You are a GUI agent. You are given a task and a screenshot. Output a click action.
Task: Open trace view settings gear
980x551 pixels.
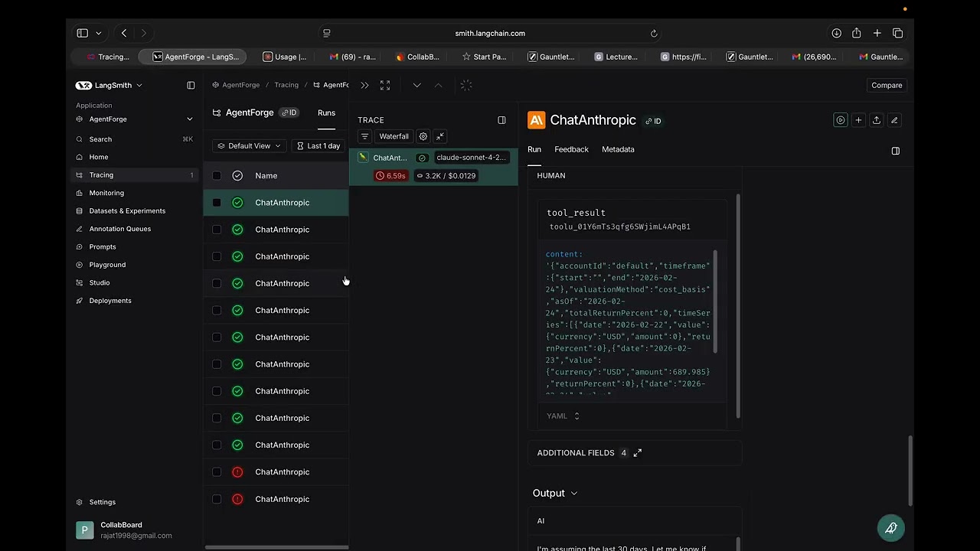423,136
